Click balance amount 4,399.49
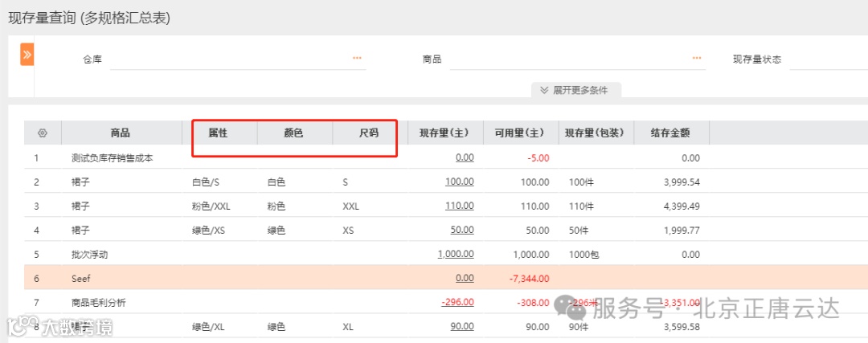Viewport: 868px width, 343px height. [682, 206]
